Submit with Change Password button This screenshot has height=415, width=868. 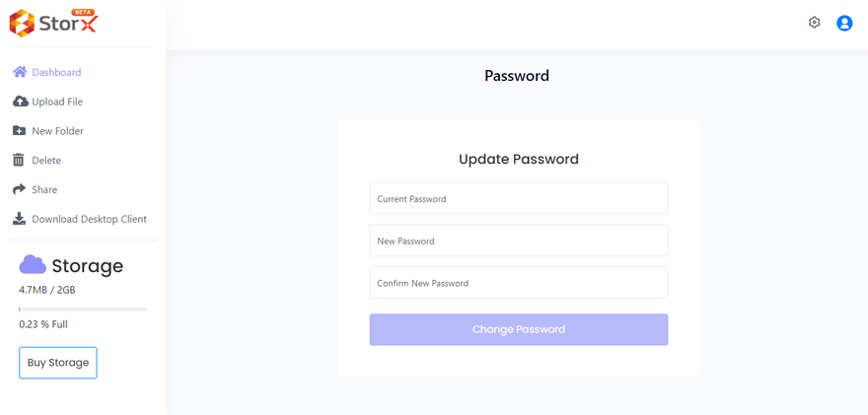[x=518, y=329]
